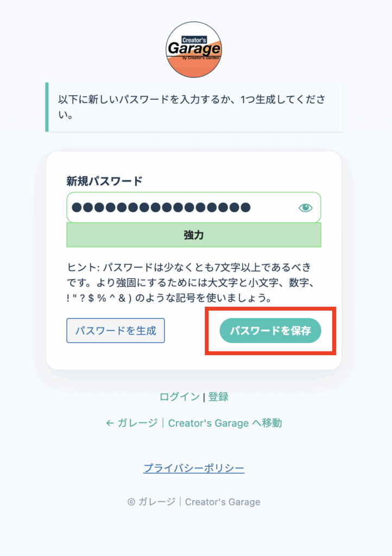This screenshot has height=556, width=392.
Task: Click the left arrow before ガレージ
Action: click(x=110, y=423)
